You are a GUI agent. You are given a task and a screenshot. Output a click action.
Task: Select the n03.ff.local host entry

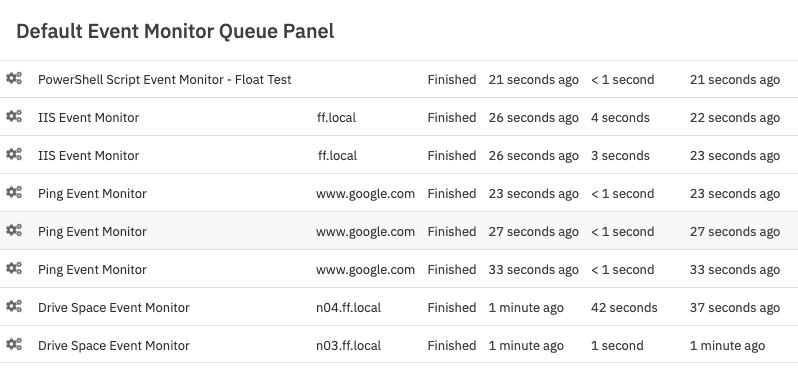pos(348,346)
